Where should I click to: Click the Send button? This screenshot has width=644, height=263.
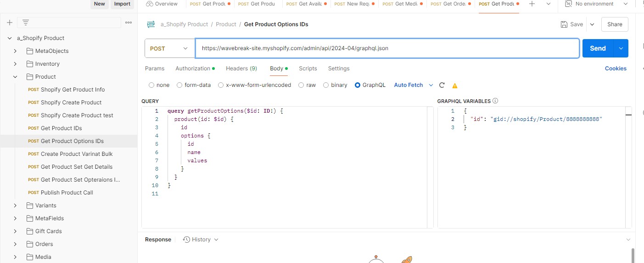point(598,48)
